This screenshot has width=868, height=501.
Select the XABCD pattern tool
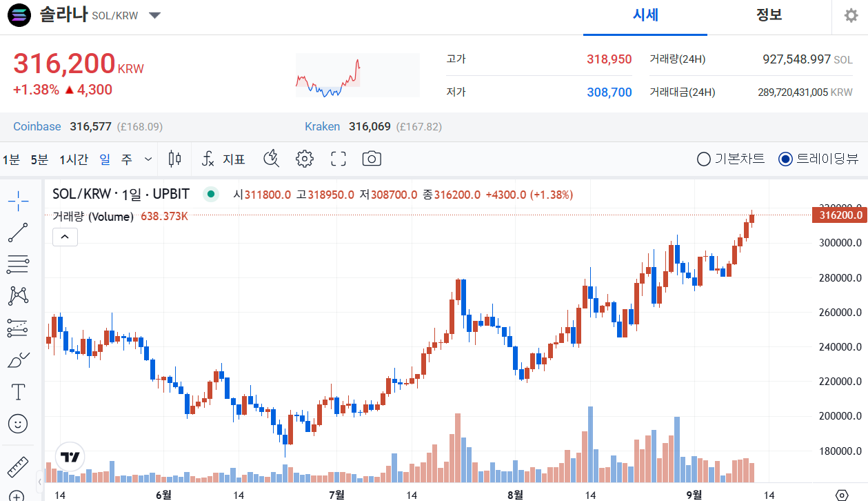click(x=19, y=295)
